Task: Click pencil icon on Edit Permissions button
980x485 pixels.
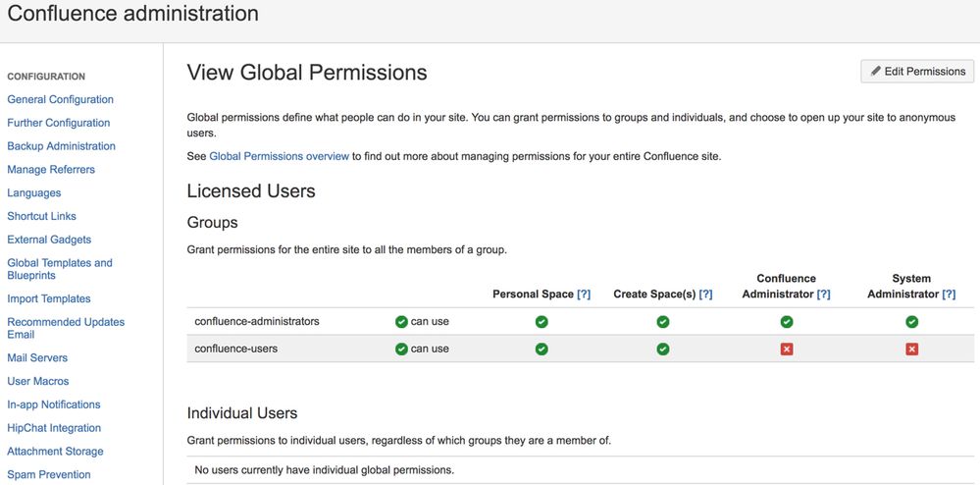Action: click(x=876, y=72)
